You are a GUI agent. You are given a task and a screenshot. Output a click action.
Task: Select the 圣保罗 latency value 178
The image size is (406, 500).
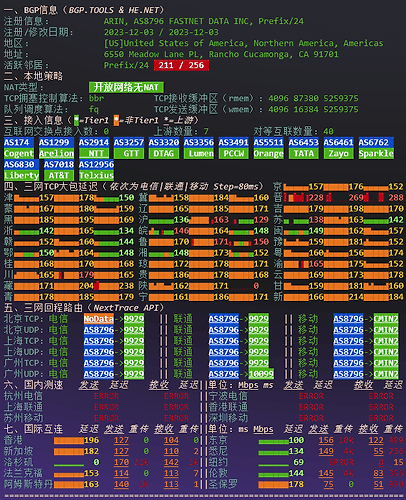[296, 484]
